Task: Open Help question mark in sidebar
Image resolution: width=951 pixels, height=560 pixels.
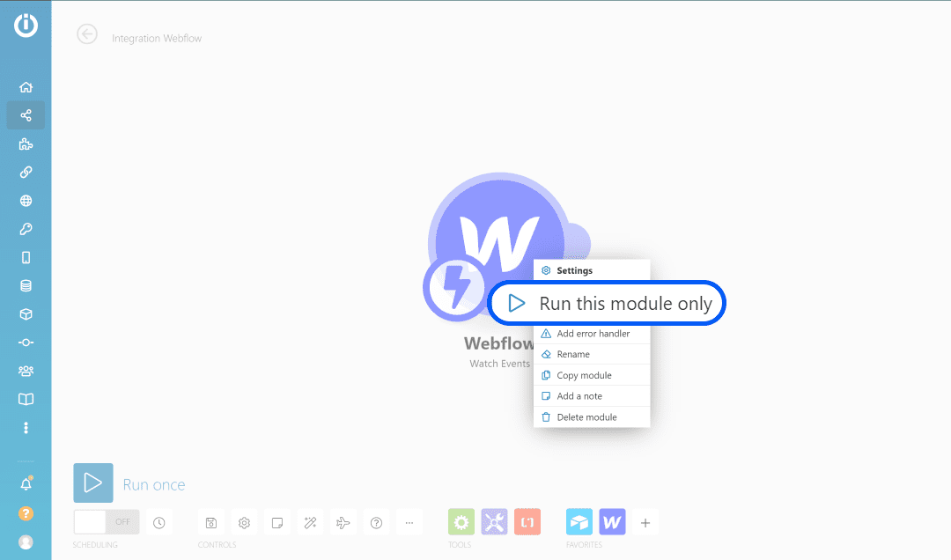Action: [26, 513]
